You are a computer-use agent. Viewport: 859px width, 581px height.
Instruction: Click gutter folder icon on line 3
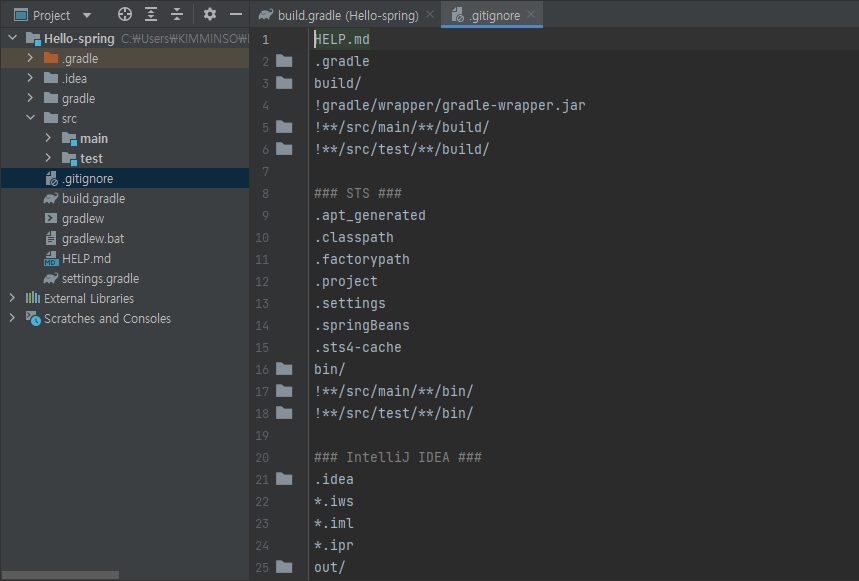pos(284,83)
